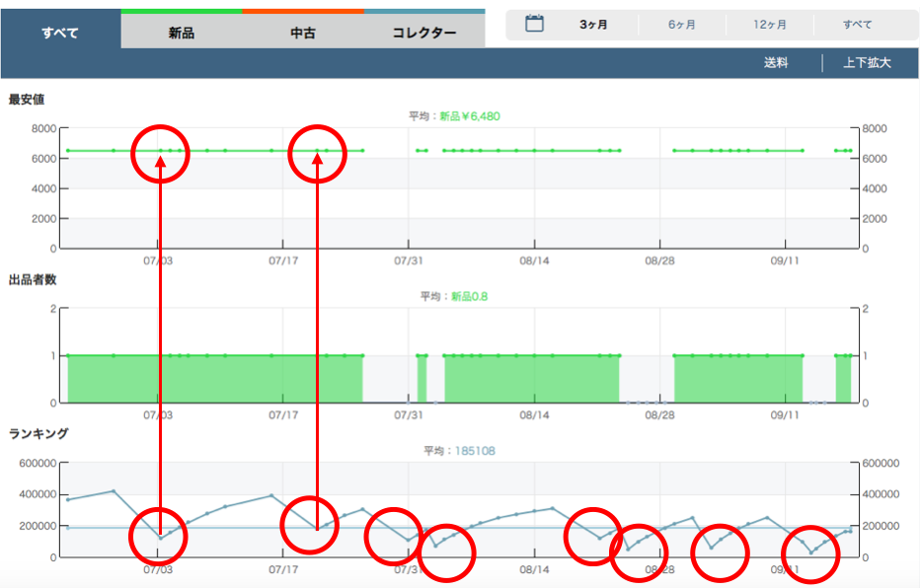This screenshot has width=920, height=588.
Task: Click the 08/28 date label under seller chart
Action: [x=660, y=415]
